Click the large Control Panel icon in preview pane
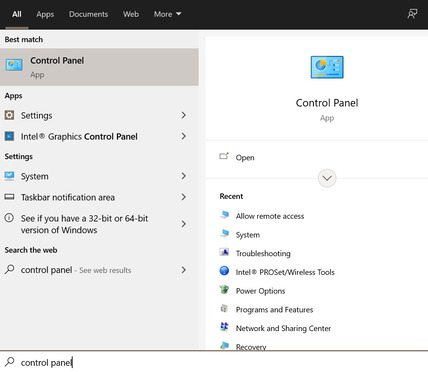 (327, 67)
